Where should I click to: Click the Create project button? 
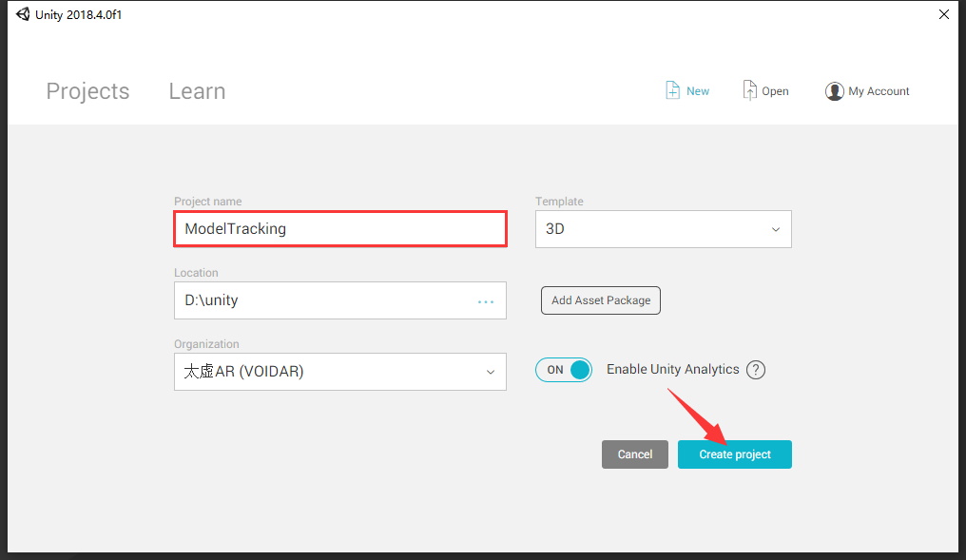pos(734,454)
